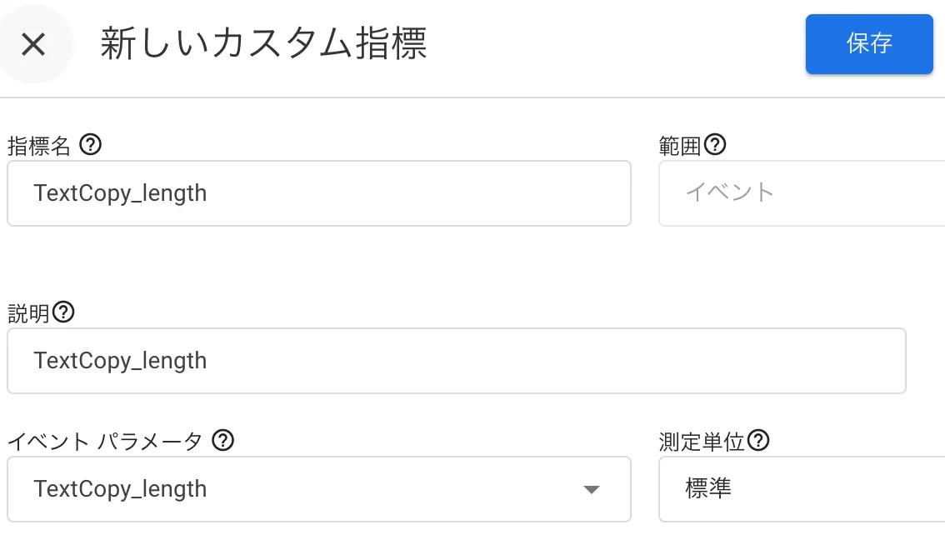The image size is (945, 560).
Task: Open the 測定単位 標準 dropdown
Action: click(x=802, y=489)
